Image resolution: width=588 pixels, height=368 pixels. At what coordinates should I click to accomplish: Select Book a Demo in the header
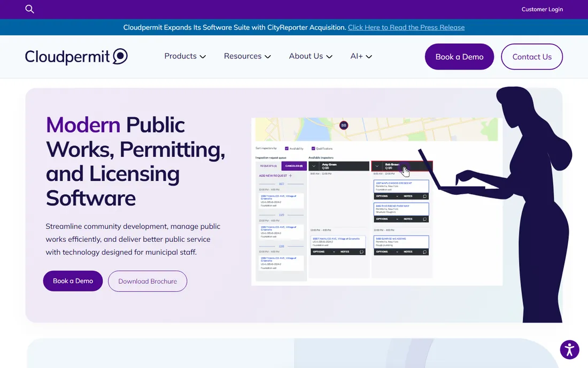tap(459, 57)
